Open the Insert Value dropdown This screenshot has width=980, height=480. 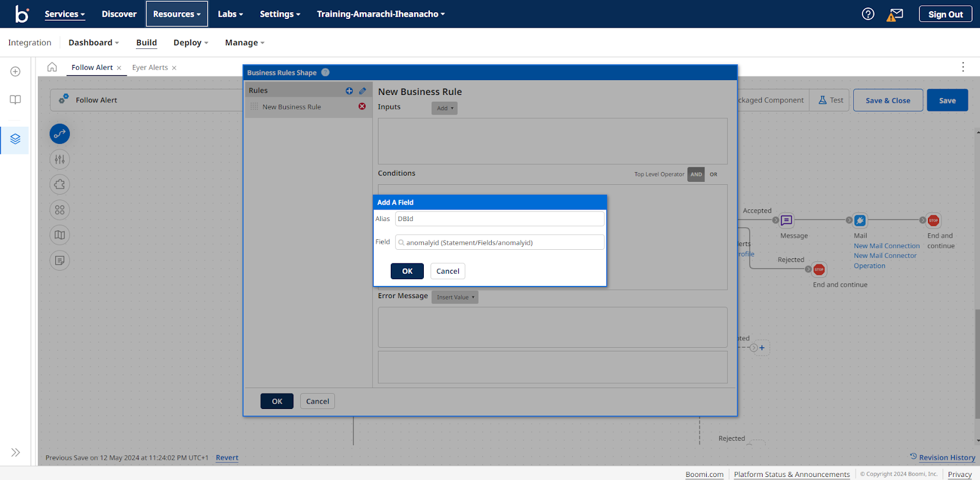point(455,298)
